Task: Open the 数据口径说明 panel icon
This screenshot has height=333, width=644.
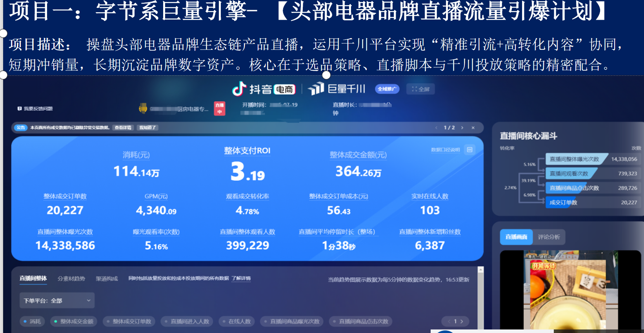Action: (x=469, y=150)
